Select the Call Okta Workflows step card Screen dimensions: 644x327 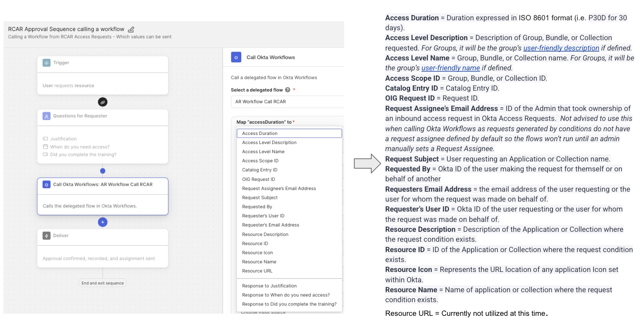[103, 197]
